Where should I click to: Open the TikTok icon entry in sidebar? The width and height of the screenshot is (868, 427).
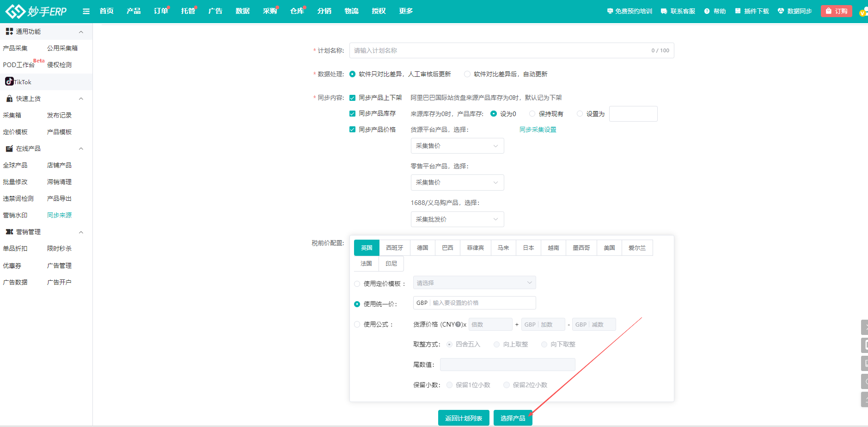coord(9,81)
